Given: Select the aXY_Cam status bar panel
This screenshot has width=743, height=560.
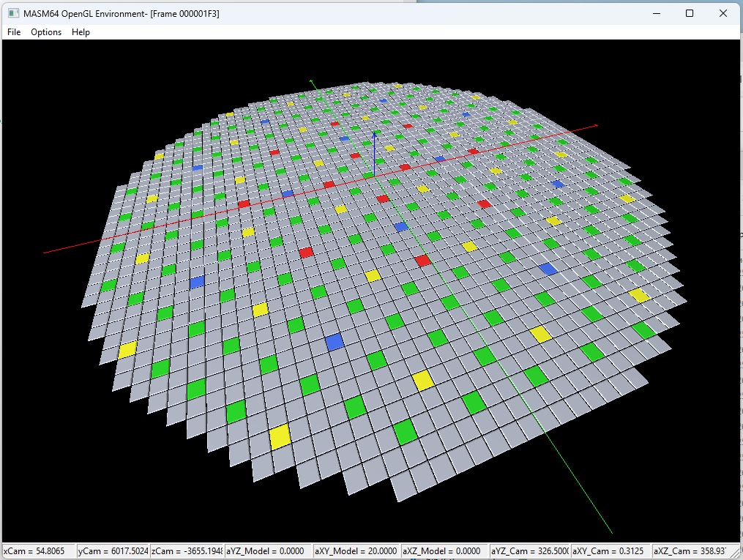Looking at the screenshot, I should [610, 551].
